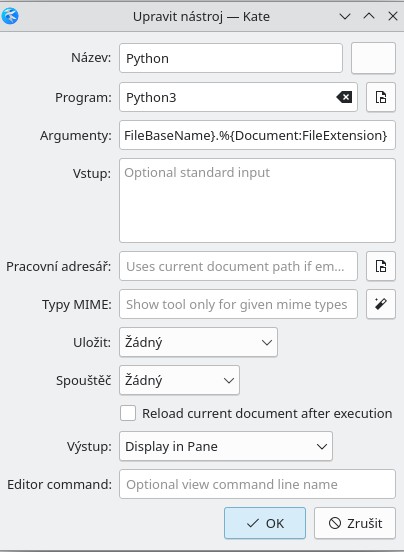Focus the Název field containing Python
The width and height of the screenshot is (404, 552).
tap(231, 58)
